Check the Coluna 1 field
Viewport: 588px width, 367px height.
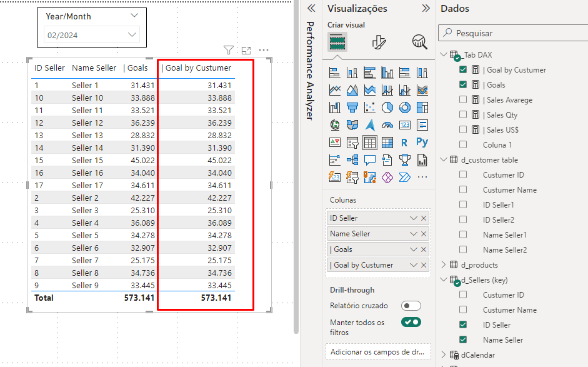tap(463, 144)
